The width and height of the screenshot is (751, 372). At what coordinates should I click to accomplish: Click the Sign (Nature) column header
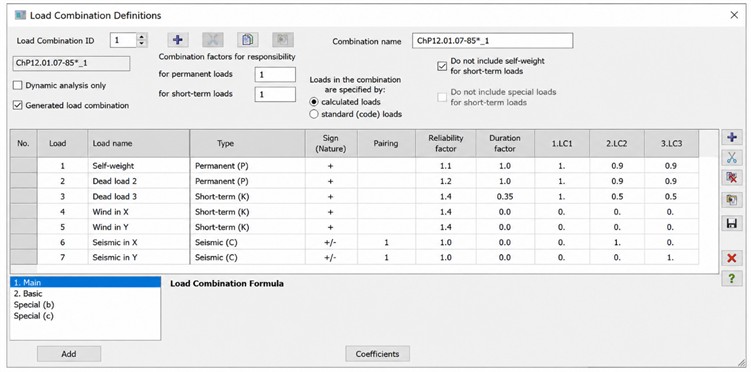[330, 143]
